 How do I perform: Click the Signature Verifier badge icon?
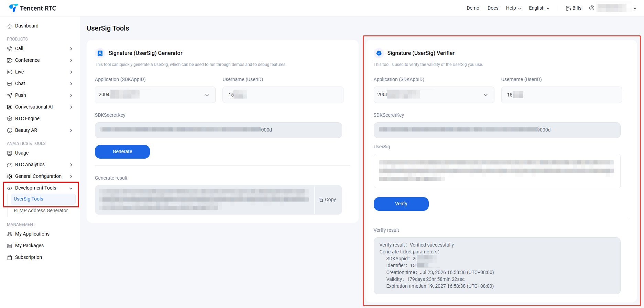[379, 53]
